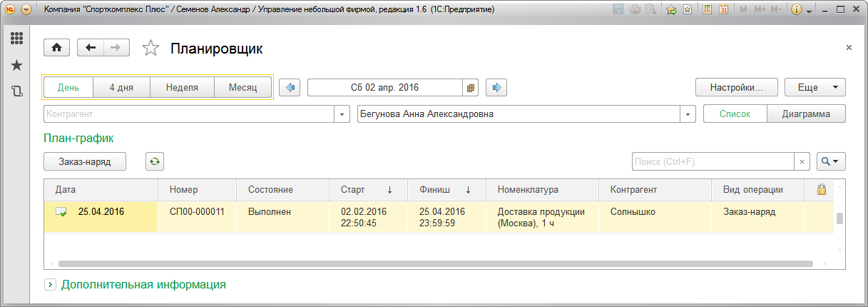Click the M+ memory button

click(760, 10)
